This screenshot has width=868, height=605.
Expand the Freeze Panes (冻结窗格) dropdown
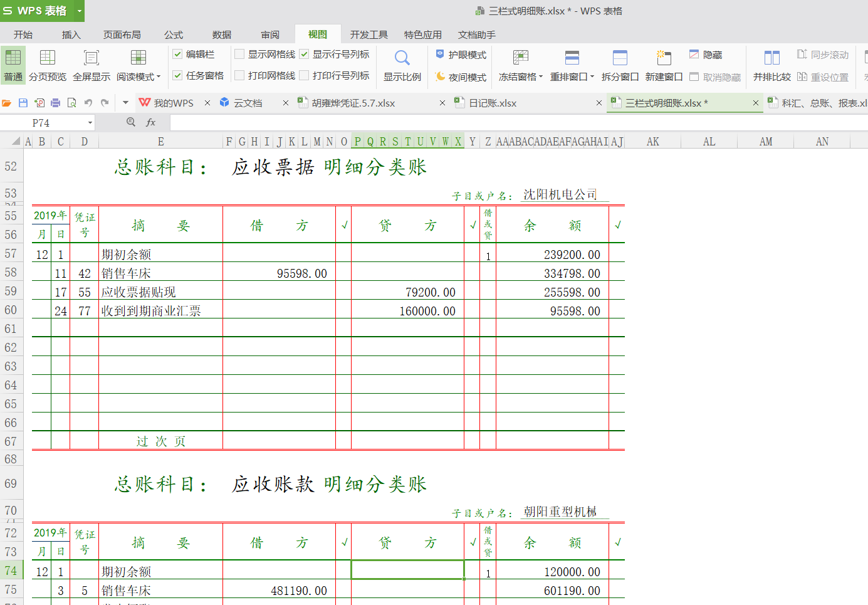click(521, 76)
